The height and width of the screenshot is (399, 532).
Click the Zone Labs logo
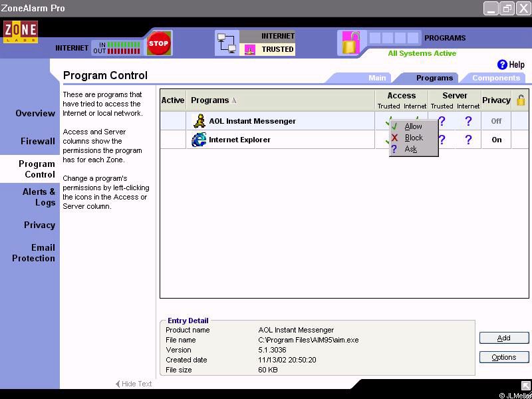(x=21, y=32)
